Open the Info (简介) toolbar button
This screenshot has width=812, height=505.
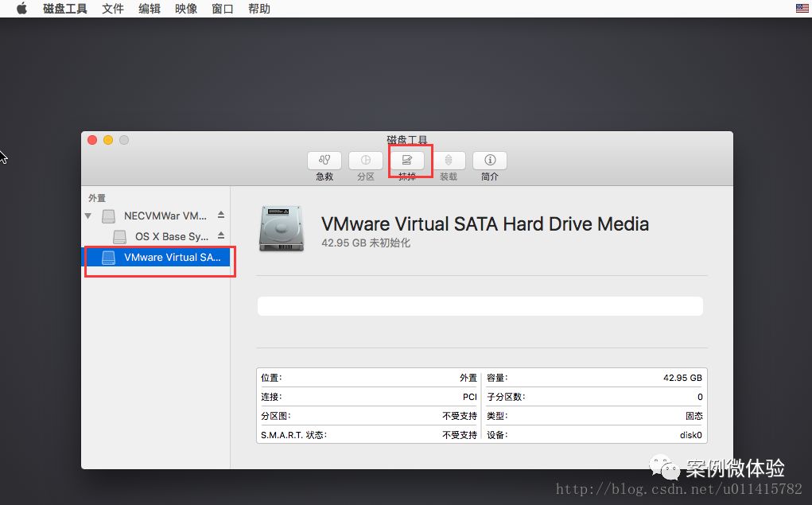(490, 161)
